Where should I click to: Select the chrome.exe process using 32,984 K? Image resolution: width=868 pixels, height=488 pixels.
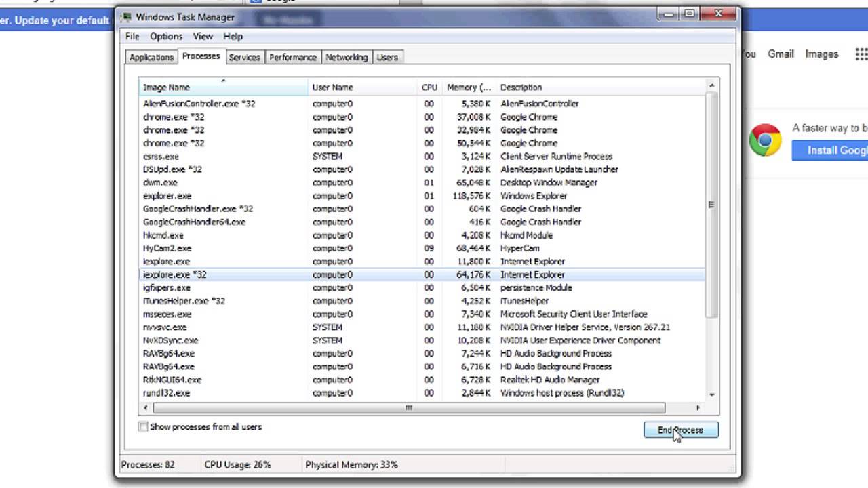[422, 130]
